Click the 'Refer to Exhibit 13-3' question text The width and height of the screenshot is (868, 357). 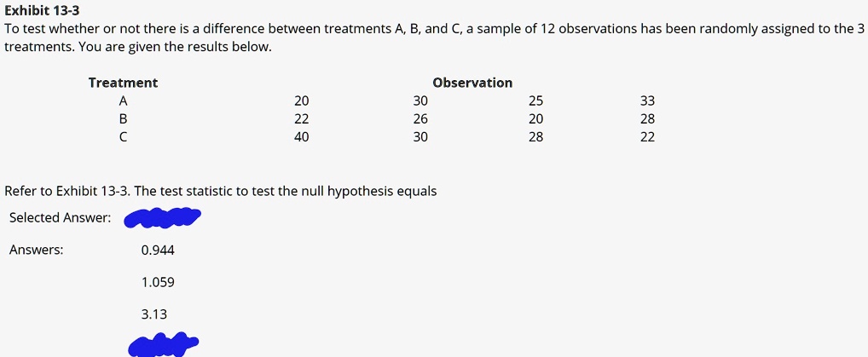pos(220,192)
